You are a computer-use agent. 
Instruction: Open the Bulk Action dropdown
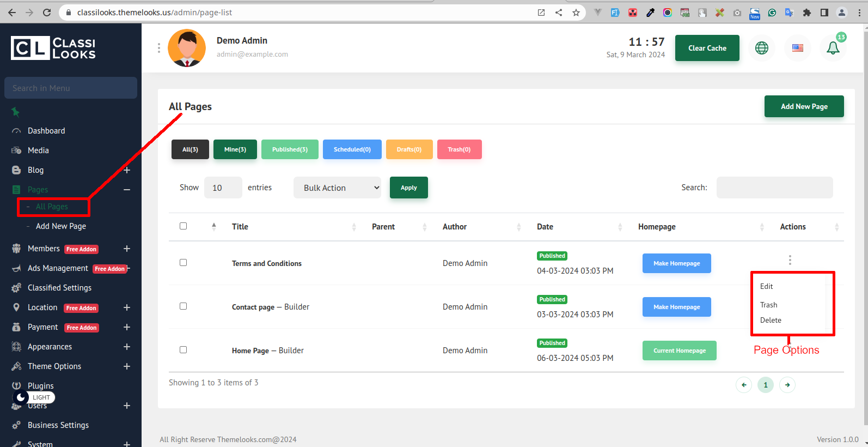coord(337,188)
